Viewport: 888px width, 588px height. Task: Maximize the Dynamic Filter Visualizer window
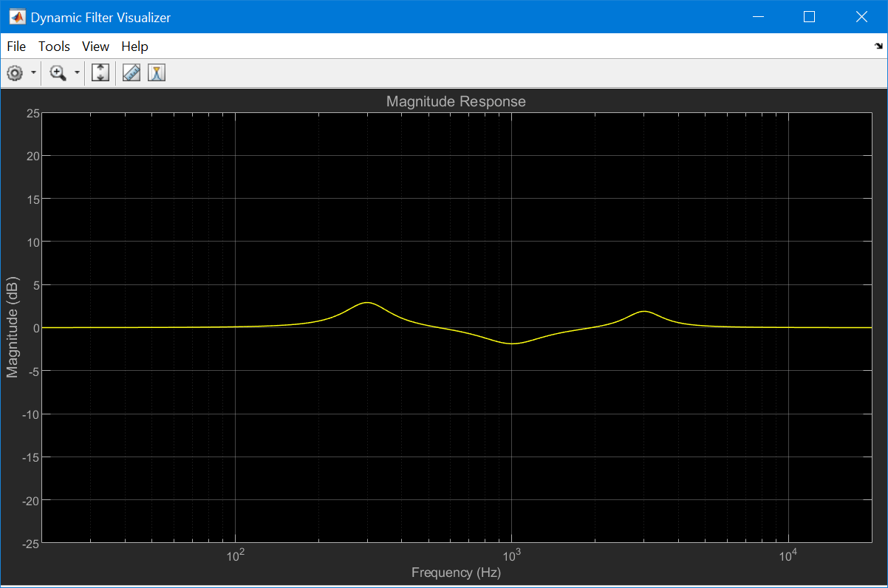809,16
